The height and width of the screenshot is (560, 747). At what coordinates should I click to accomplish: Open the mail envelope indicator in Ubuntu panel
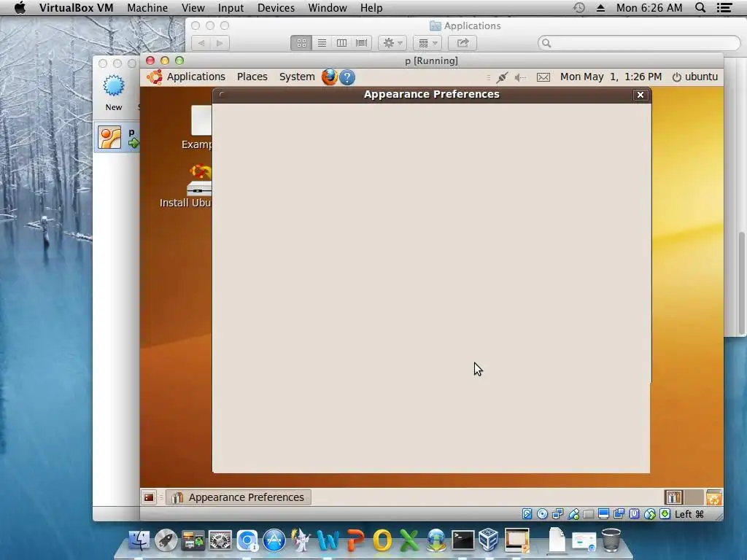[x=543, y=77]
